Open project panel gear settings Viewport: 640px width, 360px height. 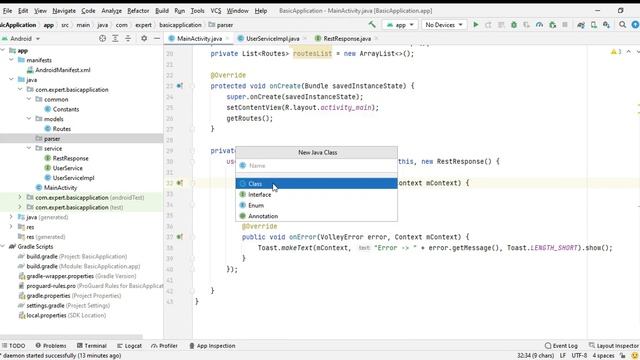[144, 38]
